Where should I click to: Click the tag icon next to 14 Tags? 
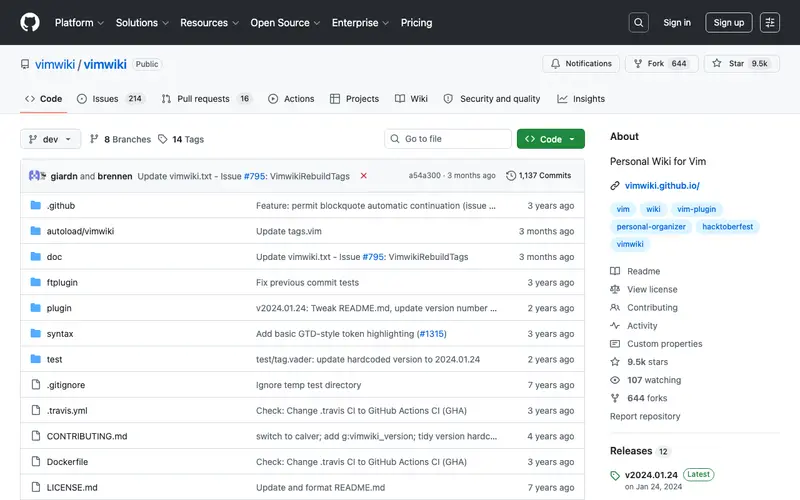click(163, 139)
